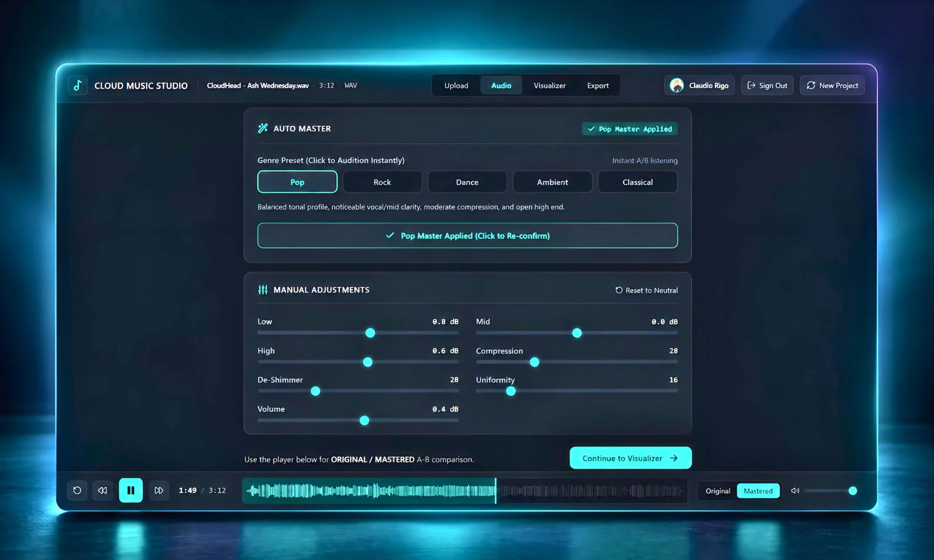Image resolution: width=934 pixels, height=560 pixels.
Task: Go to the Export tab
Action: pyautogui.click(x=598, y=85)
